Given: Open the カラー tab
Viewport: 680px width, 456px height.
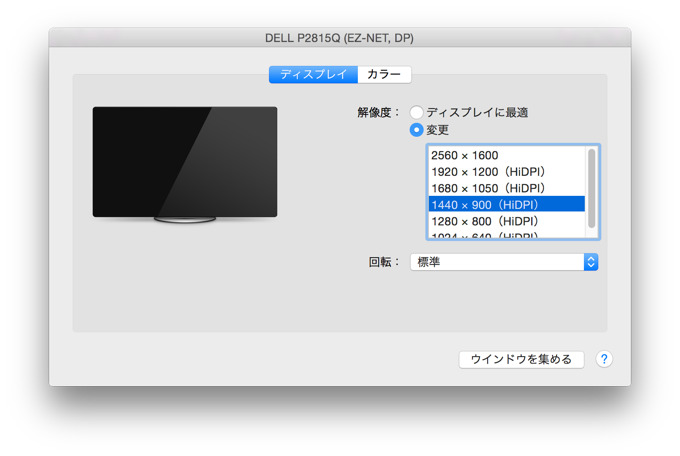Looking at the screenshot, I should click(384, 75).
